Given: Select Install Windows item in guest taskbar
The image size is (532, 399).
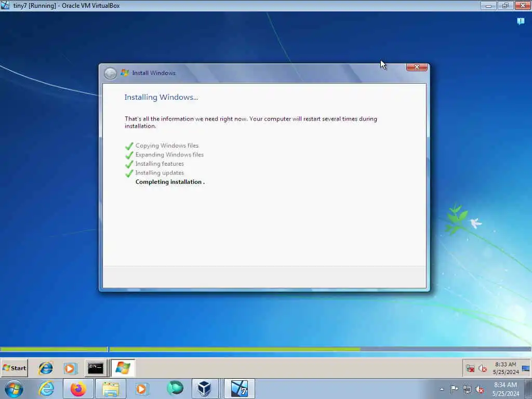Looking at the screenshot, I should click(123, 368).
